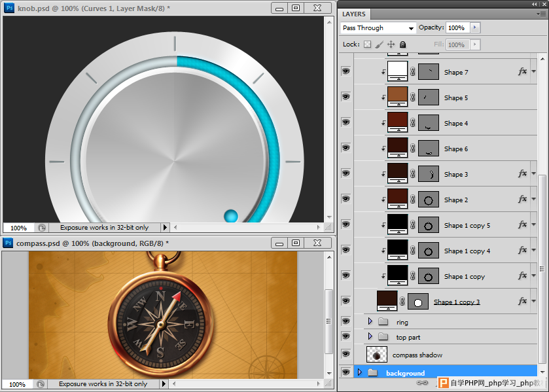Screen dimensions: 549x392
Task: Click mask link icon on Shape 5 layer
Action: click(413, 97)
